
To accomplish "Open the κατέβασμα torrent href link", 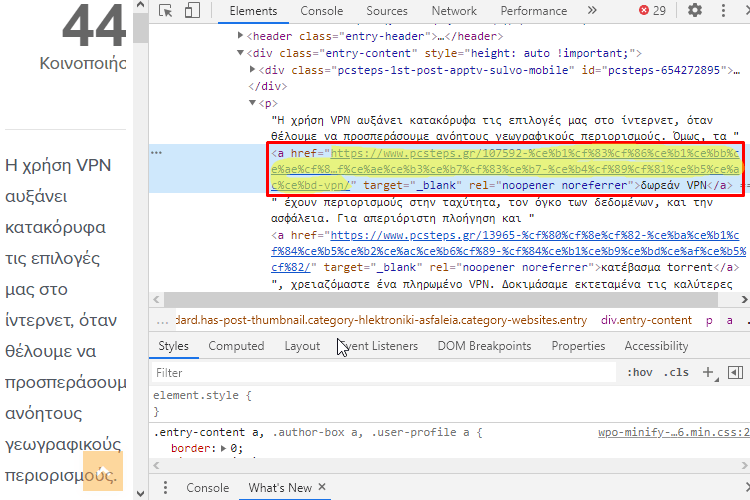I will (x=508, y=251).
